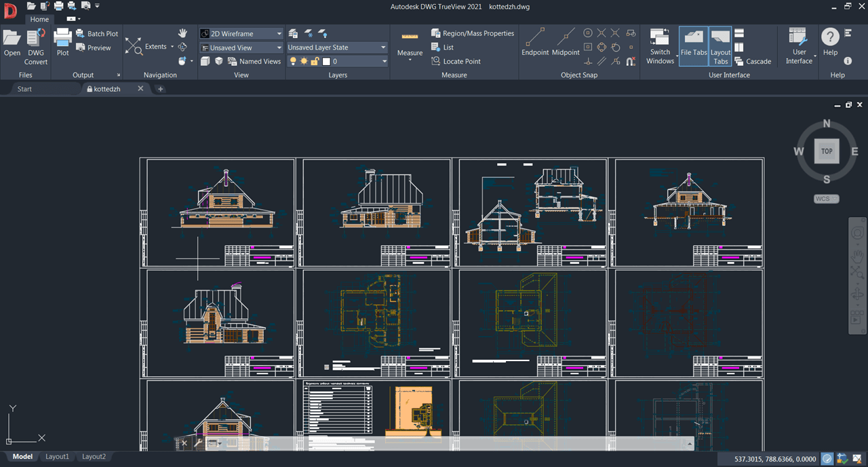This screenshot has width=868, height=467.
Task: Launch the DWG Convert tool
Action: tap(36, 47)
